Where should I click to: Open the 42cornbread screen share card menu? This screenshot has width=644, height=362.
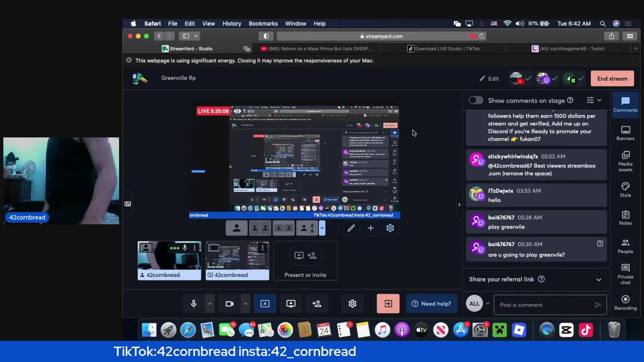(263, 248)
